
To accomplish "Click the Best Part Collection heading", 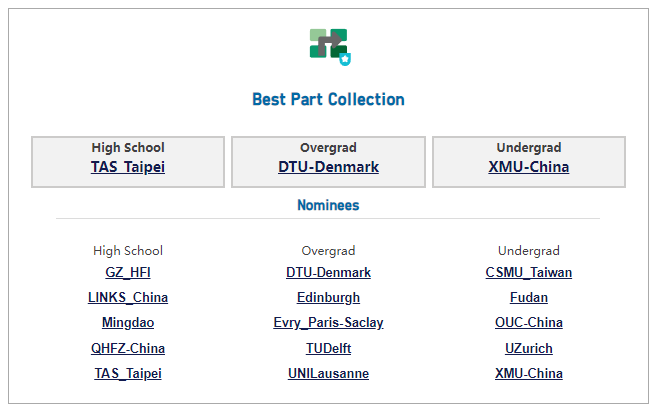I will coord(328,100).
